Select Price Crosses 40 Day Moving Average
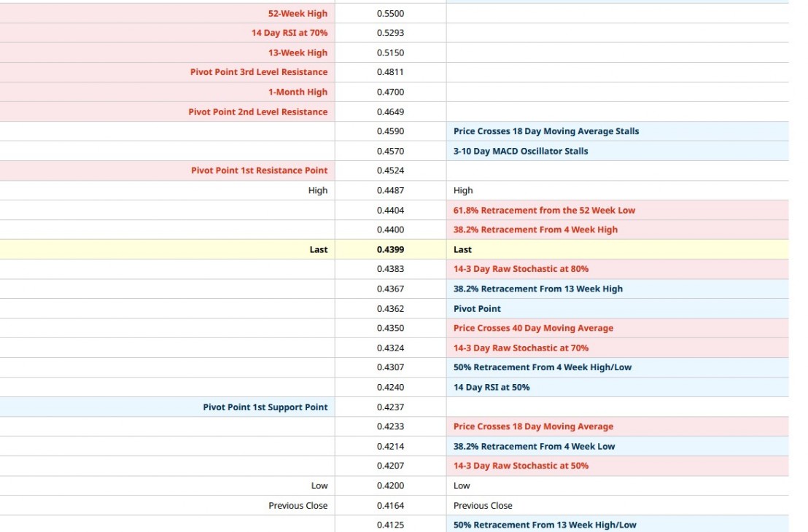 pyautogui.click(x=533, y=328)
